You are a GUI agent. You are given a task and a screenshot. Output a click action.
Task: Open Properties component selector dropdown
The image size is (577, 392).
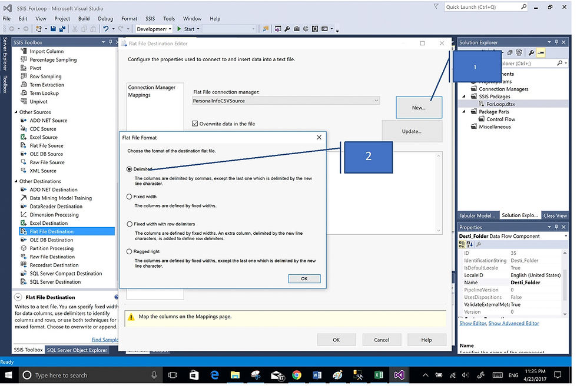[x=566, y=236]
